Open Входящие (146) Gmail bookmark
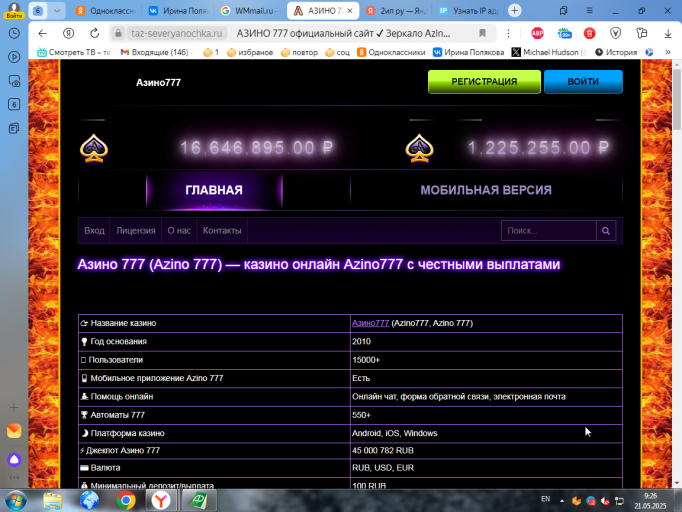This screenshot has width=682, height=512. [155, 52]
